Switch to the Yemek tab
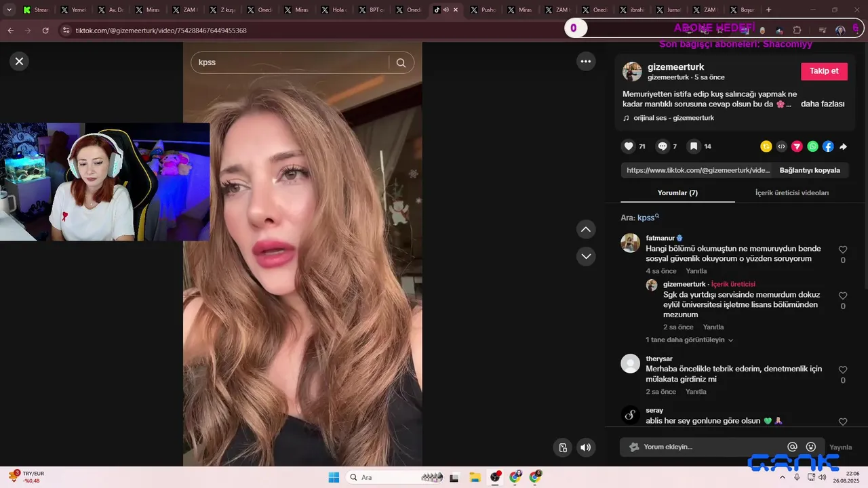 [x=73, y=10]
